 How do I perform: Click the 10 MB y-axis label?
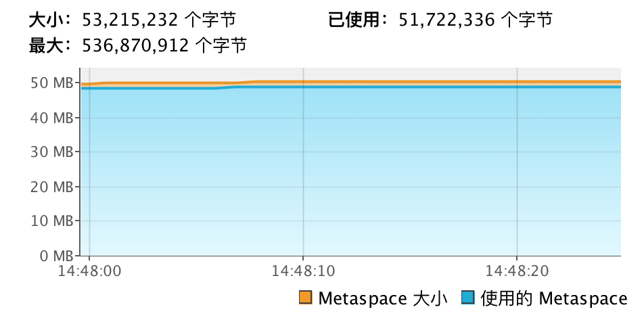(x=53, y=221)
